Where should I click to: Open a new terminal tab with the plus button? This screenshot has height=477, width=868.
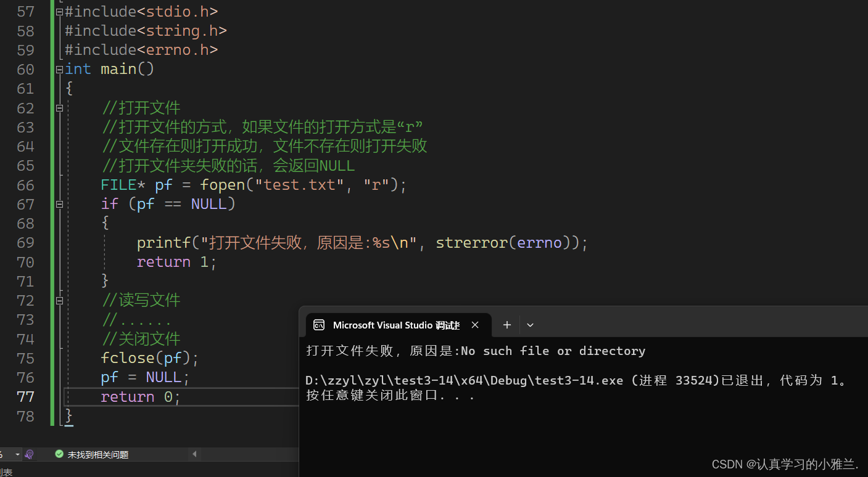coord(506,325)
